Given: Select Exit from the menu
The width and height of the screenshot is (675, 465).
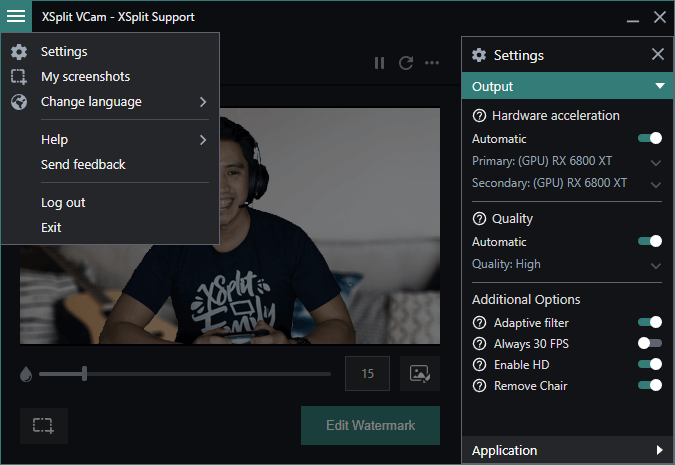Looking at the screenshot, I should (x=110, y=227).
